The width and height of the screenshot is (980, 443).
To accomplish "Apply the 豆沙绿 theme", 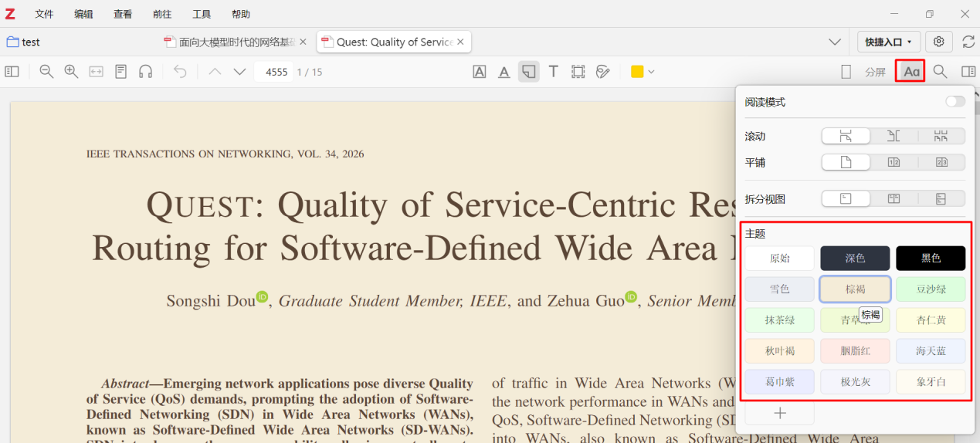I will 931,289.
